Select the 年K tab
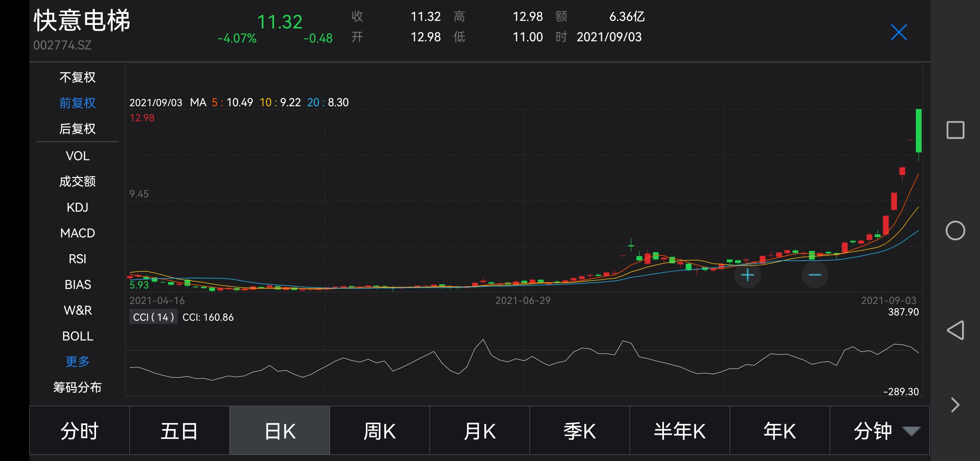 click(780, 431)
